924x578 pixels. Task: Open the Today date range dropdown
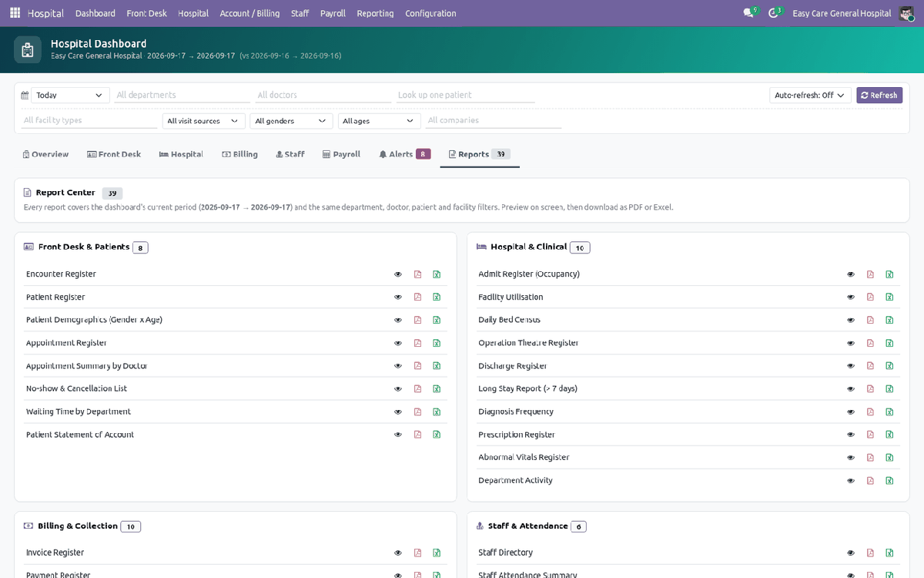[x=70, y=96]
